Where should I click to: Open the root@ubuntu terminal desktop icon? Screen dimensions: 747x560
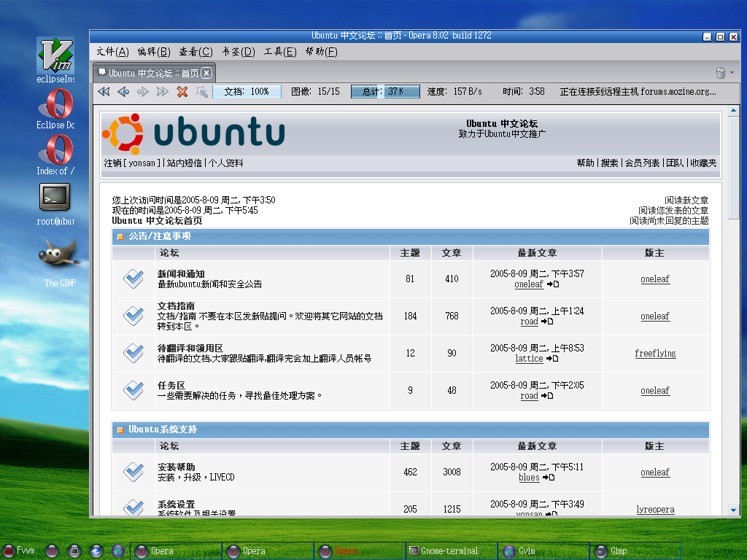click(x=55, y=205)
